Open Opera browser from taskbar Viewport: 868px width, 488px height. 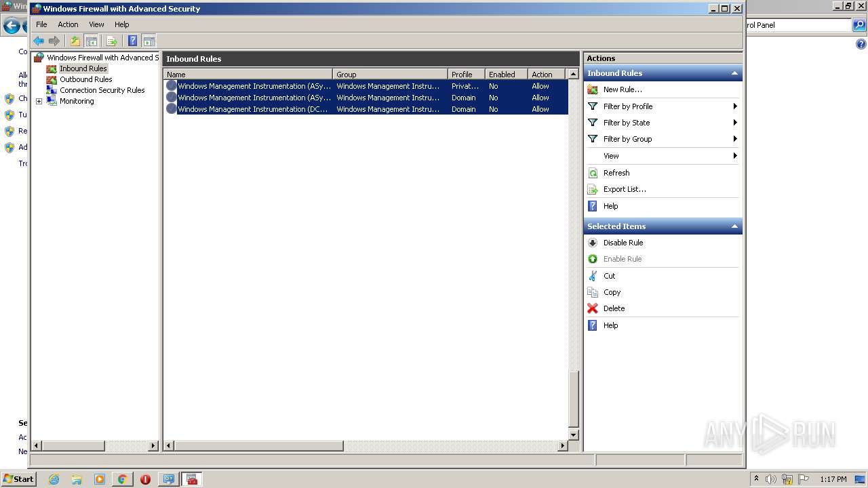click(145, 479)
